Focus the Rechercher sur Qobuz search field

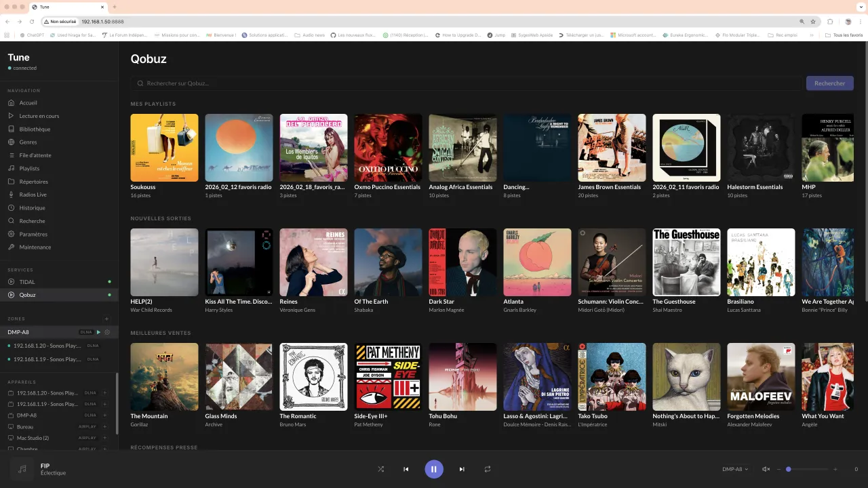[x=466, y=83]
